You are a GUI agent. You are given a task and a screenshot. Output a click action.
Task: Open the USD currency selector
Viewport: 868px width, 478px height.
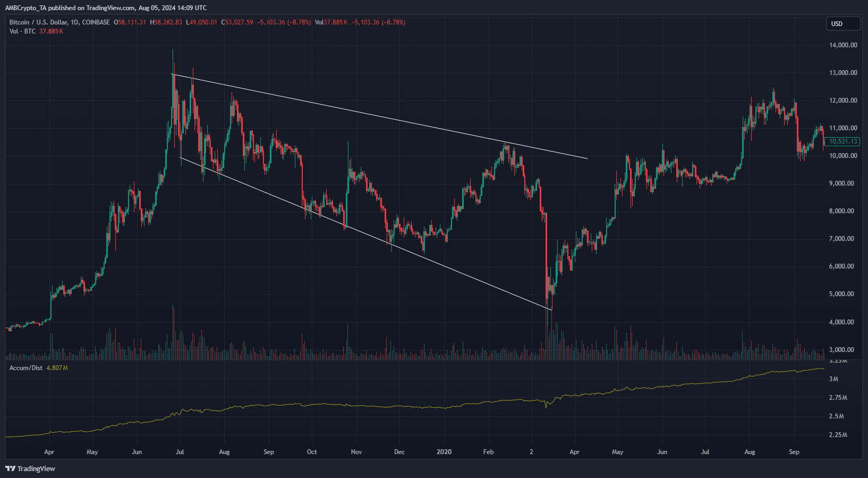point(843,24)
